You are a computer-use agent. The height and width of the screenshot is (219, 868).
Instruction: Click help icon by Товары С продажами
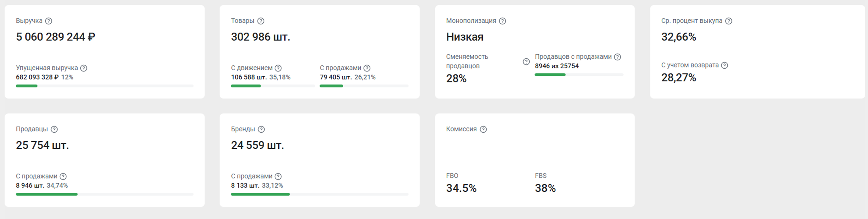[x=367, y=68]
